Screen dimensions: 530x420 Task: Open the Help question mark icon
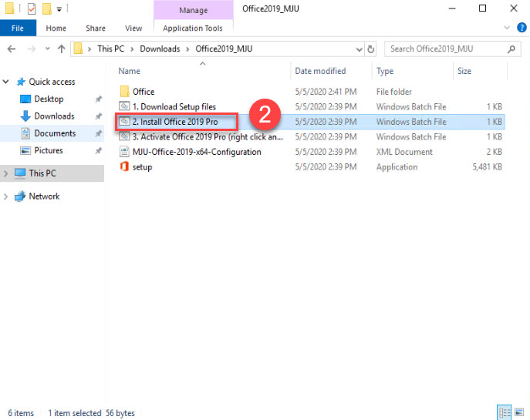click(519, 29)
